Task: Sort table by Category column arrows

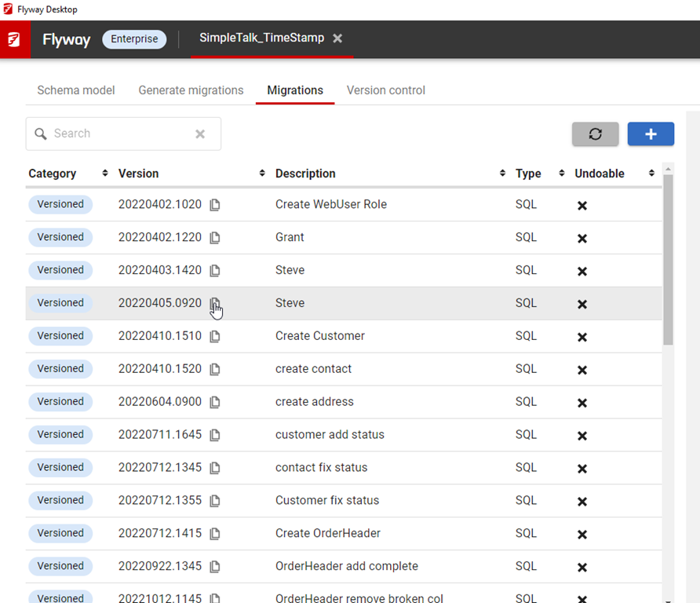Action: tap(105, 174)
